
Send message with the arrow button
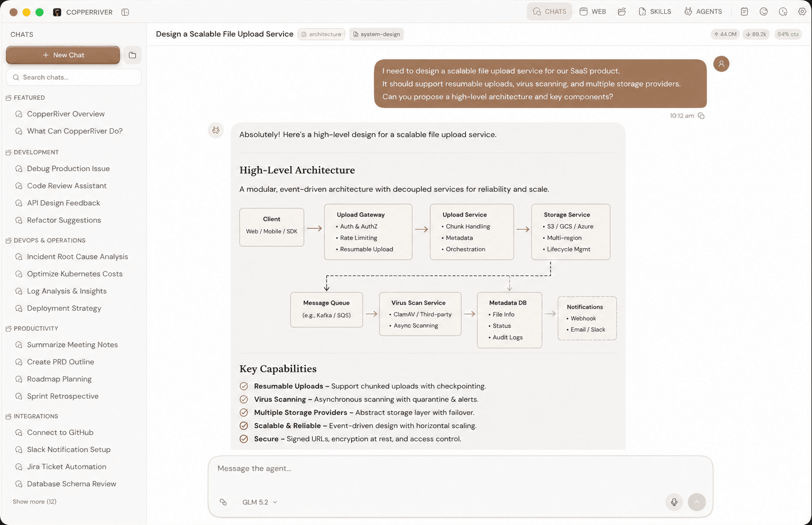(x=697, y=502)
